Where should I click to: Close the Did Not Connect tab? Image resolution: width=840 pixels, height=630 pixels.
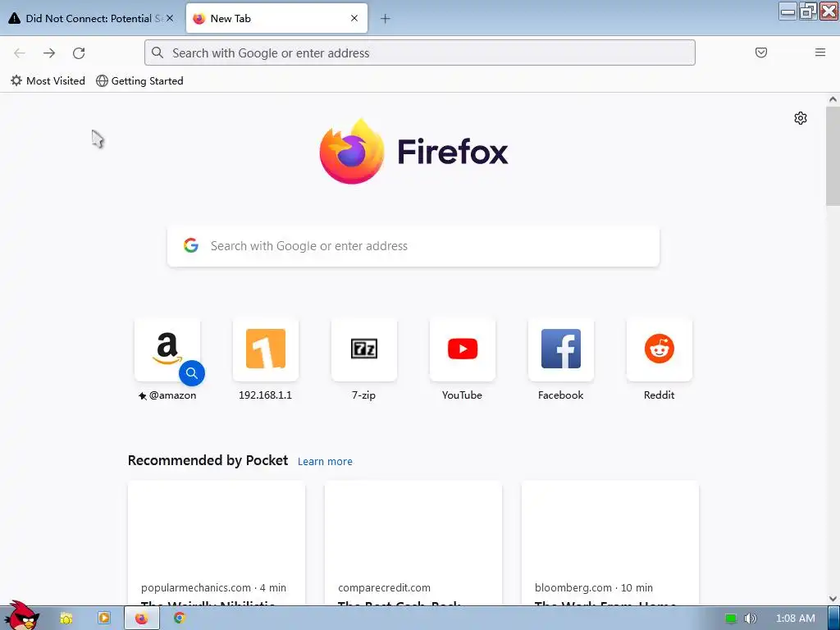170,18
